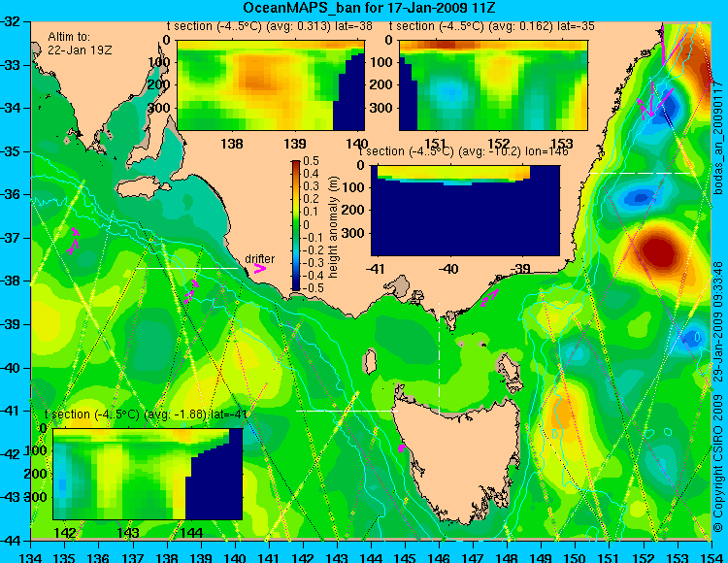Click 146 on the bottom longitude axis
Screen dimensions: 728x563
tap(439, 557)
